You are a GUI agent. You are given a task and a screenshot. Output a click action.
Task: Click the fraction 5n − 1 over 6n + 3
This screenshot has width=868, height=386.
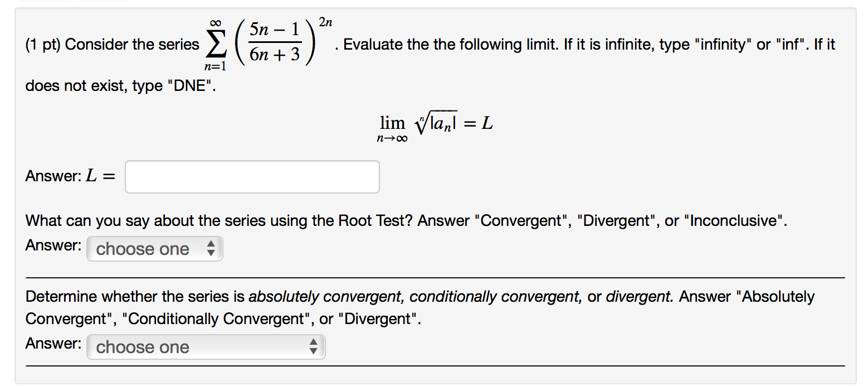pyautogui.click(x=274, y=44)
